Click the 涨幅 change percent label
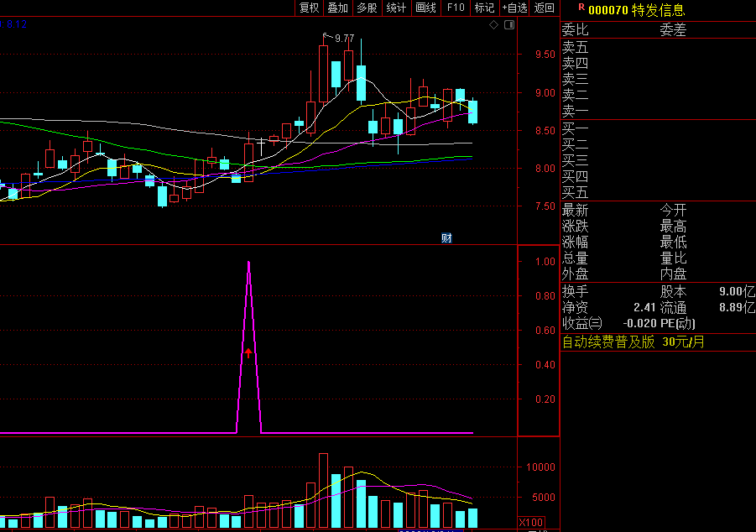Viewport: 756px width, 532px height. (576, 243)
